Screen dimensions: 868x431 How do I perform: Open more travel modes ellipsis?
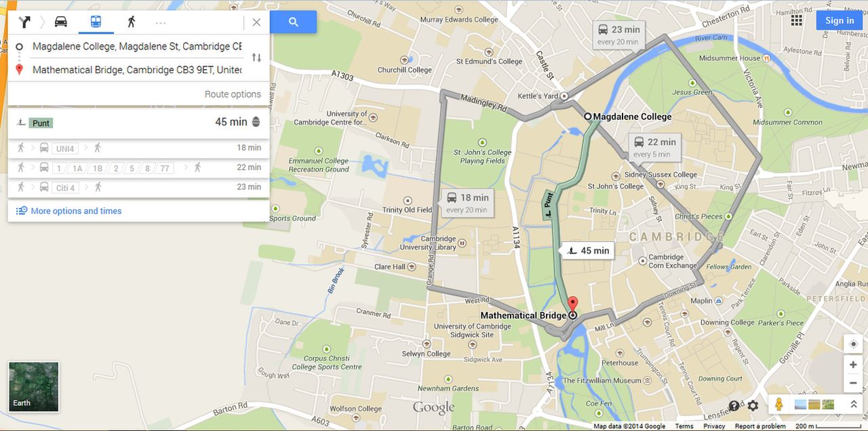(x=161, y=22)
